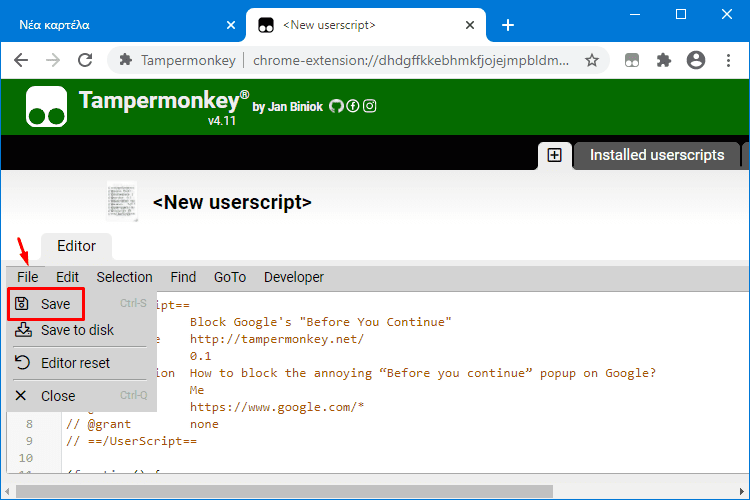This screenshot has width=750, height=500.
Task: Click line number 9 in gutter
Action: click(29, 441)
